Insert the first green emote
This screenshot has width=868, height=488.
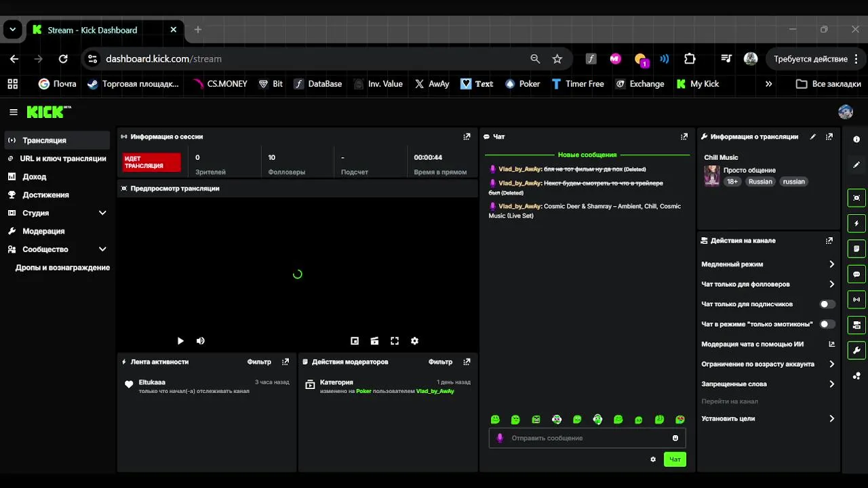pyautogui.click(x=495, y=420)
